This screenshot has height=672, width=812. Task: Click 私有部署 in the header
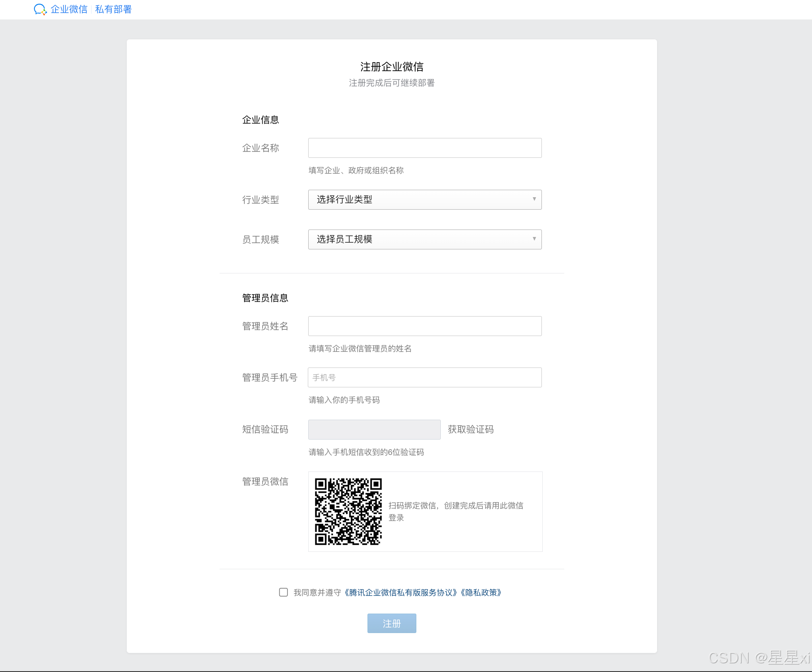113,9
